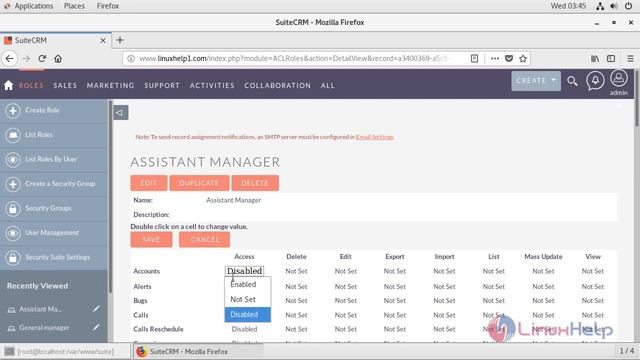This screenshot has height=360, width=640.
Task: Follow the Email Settings link
Action: click(374, 137)
